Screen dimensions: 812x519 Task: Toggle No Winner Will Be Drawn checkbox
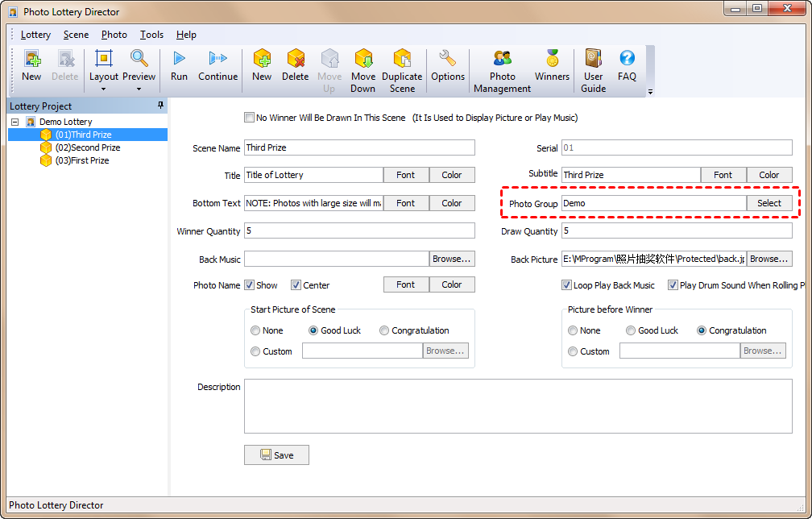(x=250, y=118)
